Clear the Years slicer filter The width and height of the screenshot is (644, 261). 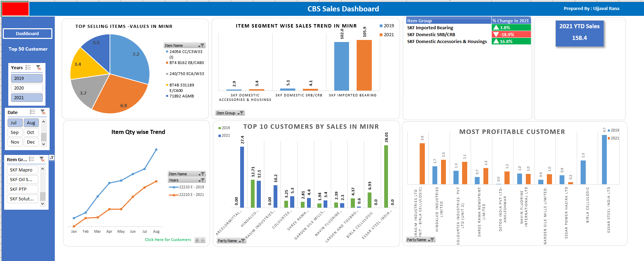(39, 67)
